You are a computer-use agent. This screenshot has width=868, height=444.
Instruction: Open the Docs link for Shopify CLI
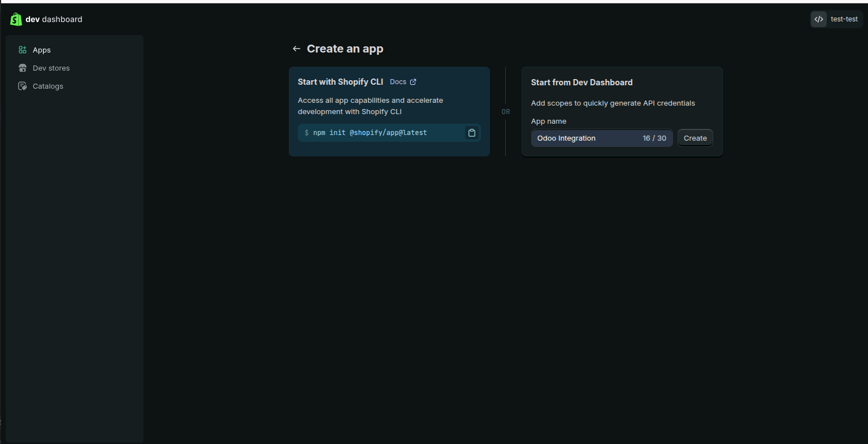click(x=397, y=81)
